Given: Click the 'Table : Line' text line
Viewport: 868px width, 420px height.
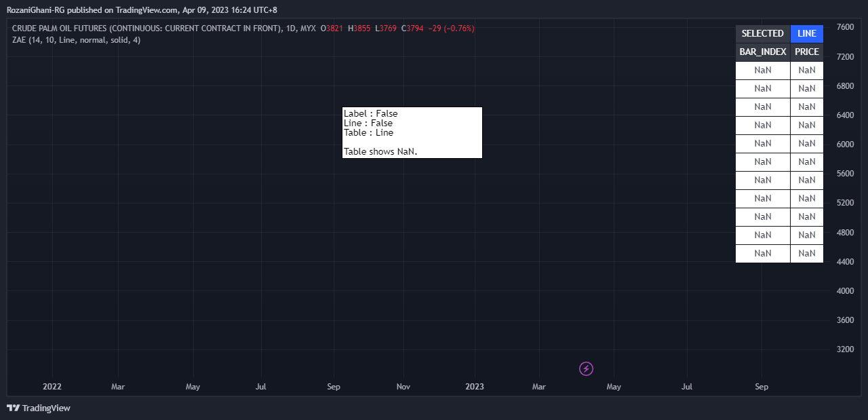Looking at the screenshot, I should pyautogui.click(x=368, y=132).
